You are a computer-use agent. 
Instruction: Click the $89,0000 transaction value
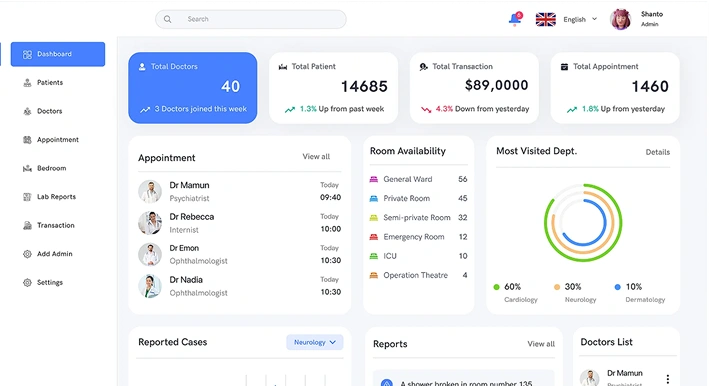pyautogui.click(x=496, y=85)
